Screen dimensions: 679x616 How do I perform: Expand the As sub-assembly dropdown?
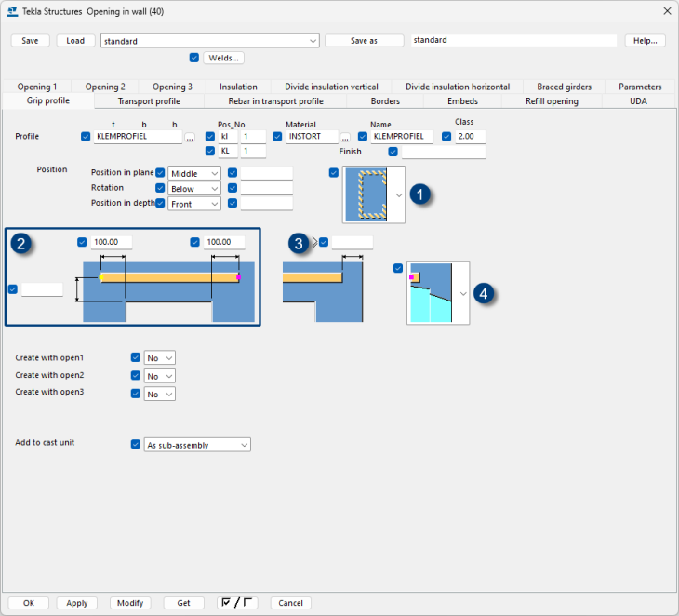tap(198, 445)
